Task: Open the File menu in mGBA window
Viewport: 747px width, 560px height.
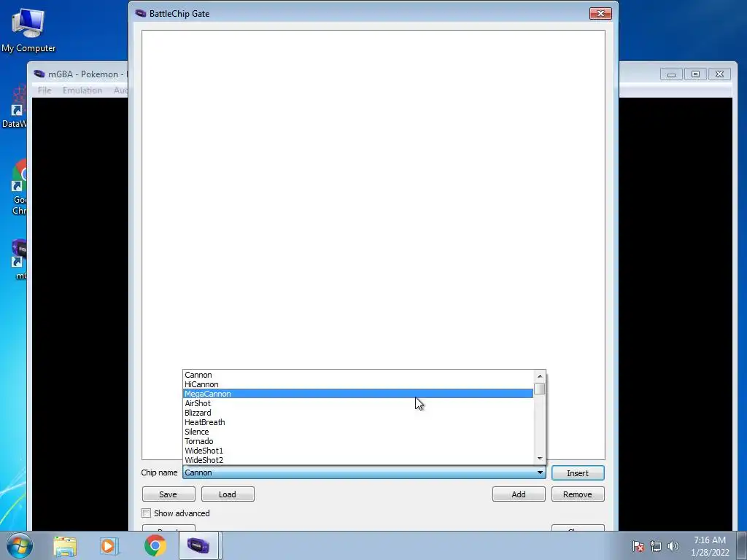Action: pos(44,90)
